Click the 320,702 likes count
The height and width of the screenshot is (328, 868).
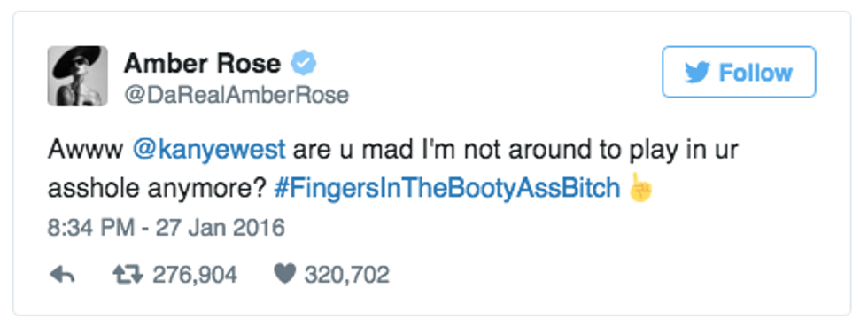click(346, 275)
